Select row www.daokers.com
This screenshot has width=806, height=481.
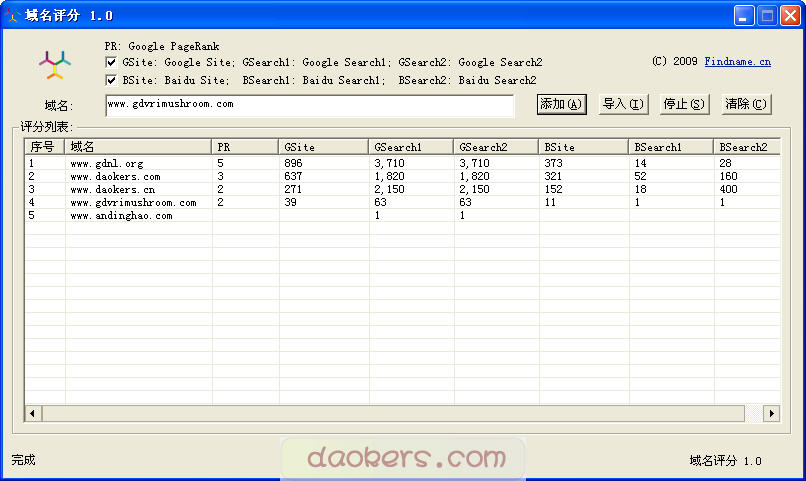[402, 176]
